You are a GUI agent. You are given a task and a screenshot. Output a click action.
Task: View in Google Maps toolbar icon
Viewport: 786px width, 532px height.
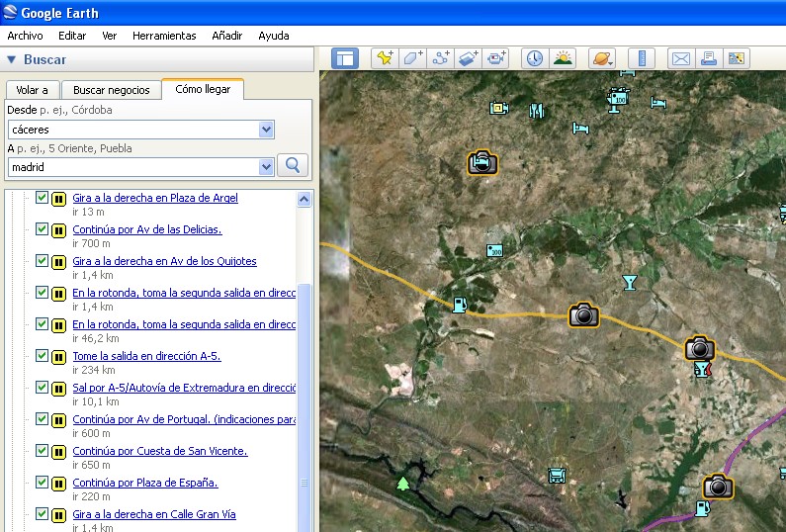pyautogui.click(x=737, y=58)
